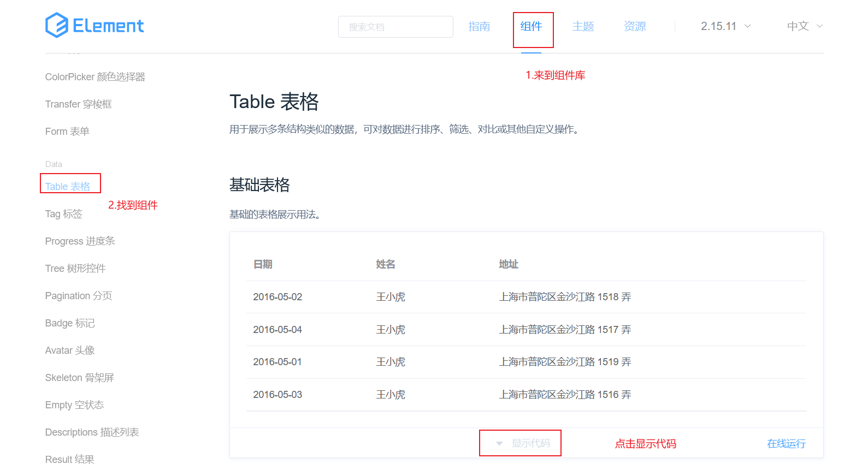Open Skeleton 骨架屏 component docs
This screenshot has width=868, height=464.
click(x=79, y=378)
